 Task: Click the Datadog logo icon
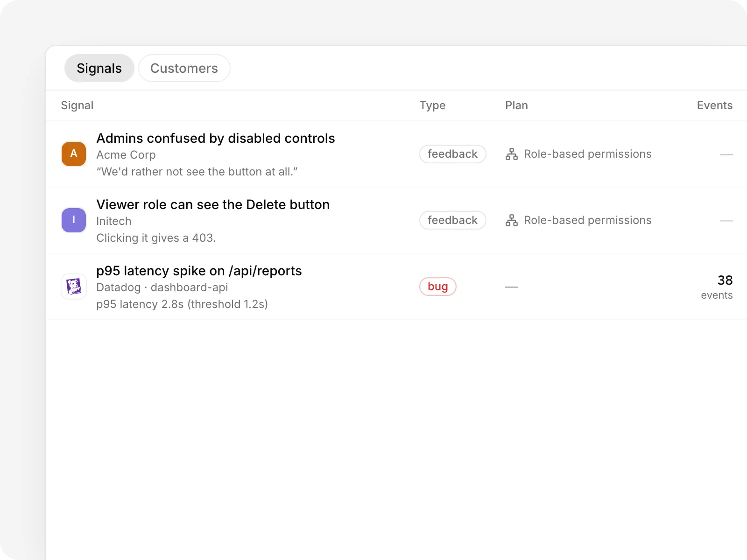tap(74, 287)
